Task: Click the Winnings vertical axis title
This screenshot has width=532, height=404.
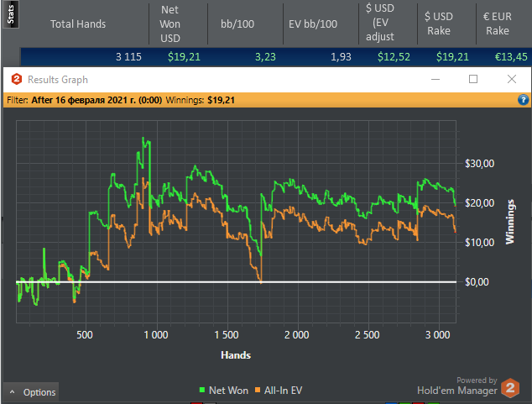Action: pyautogui.click(x=510, y=222)
